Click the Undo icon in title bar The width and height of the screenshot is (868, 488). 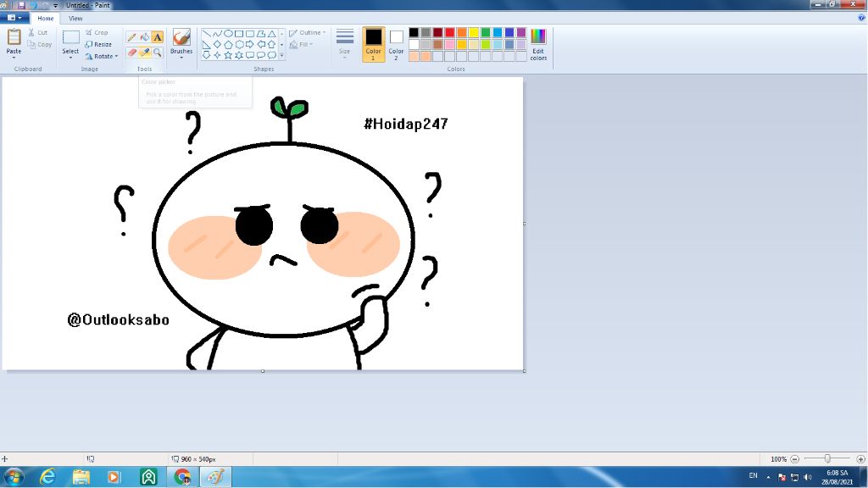coord(33,5)
